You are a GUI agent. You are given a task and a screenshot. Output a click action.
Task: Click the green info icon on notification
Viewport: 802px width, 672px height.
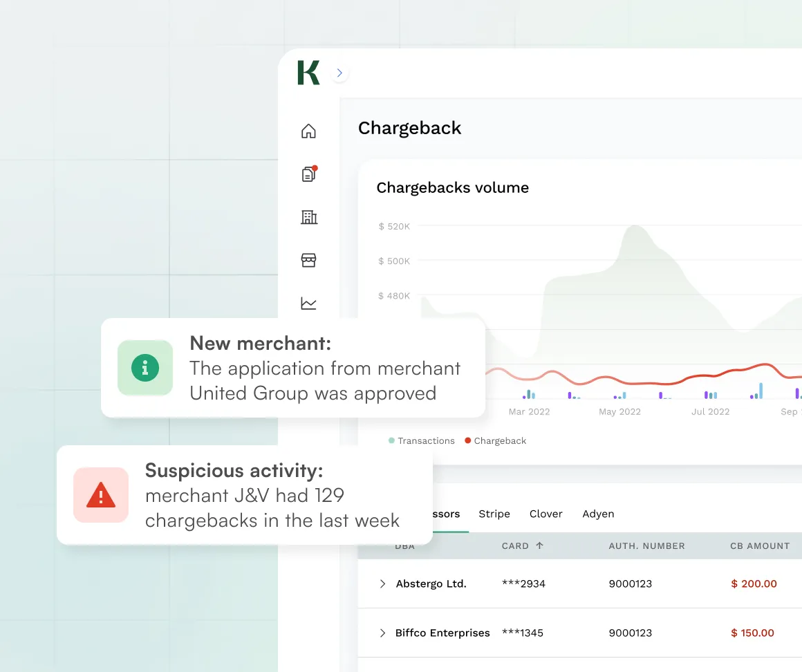coord(145,368)
